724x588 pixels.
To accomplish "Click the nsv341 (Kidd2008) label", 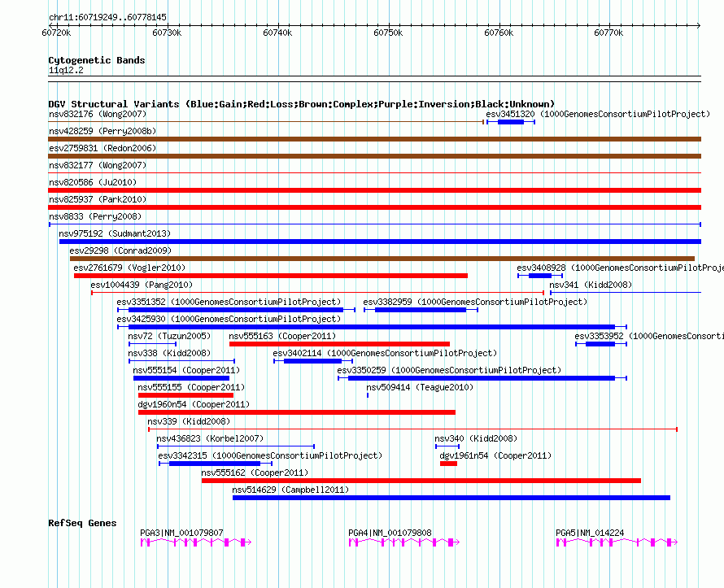I will [x=591, y=285].
